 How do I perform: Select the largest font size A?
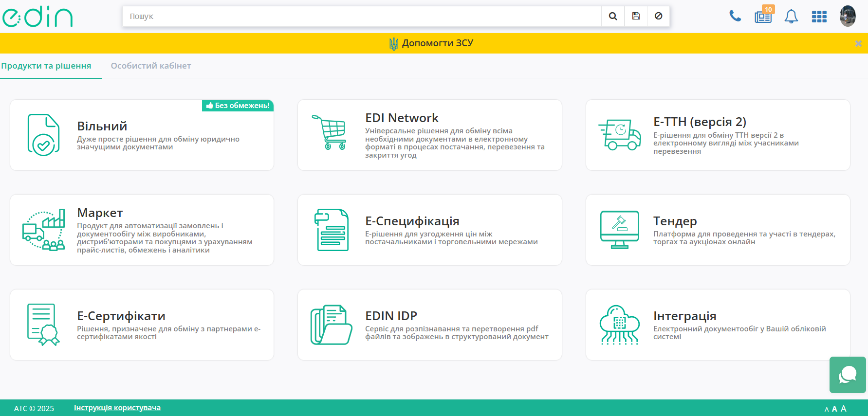click(844, 409)
